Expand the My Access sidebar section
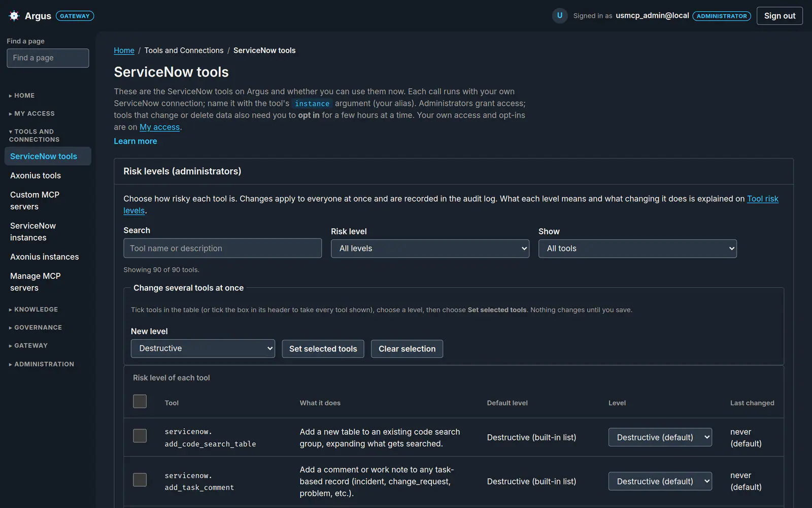812x508 pixels. coord(31,114)
